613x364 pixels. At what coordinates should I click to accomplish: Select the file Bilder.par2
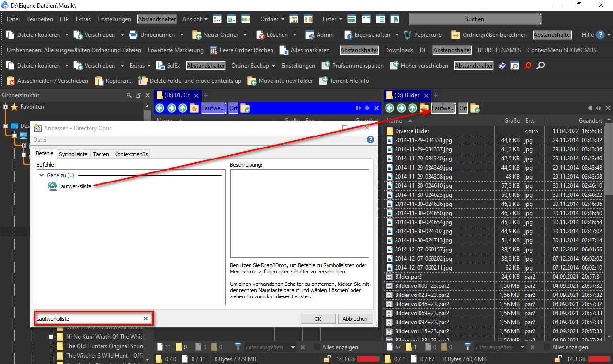409,277
